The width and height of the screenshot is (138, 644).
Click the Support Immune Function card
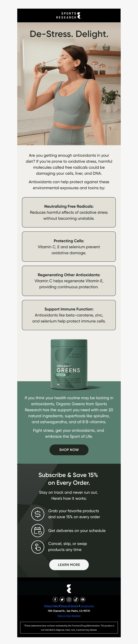(x=69, y=315)
